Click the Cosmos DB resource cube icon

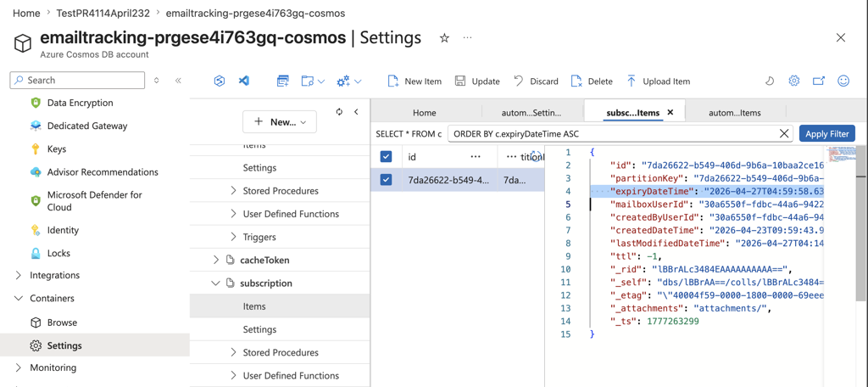tap(23, 42)
